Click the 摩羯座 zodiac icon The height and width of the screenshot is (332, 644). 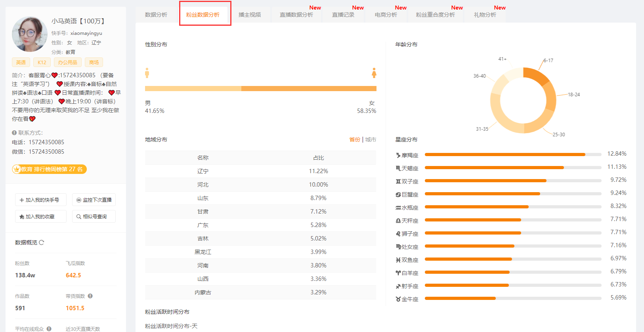pyautogui.click(x=398, y=155)
